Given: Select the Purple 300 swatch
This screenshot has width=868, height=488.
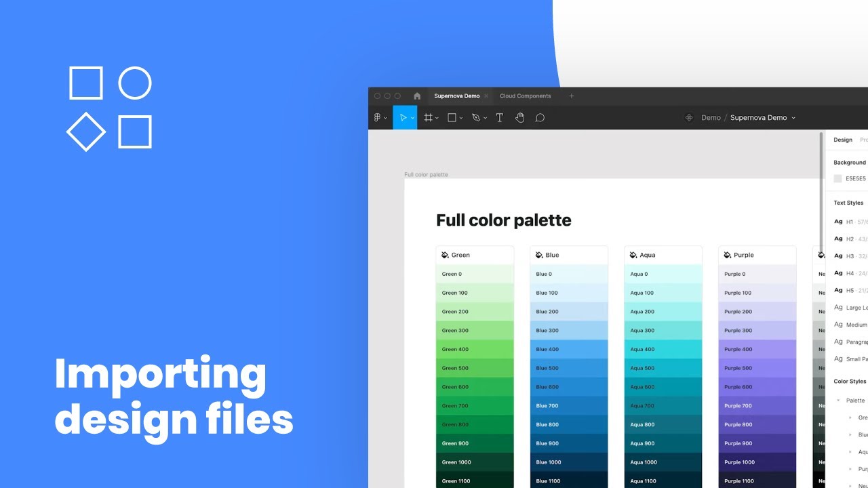Looking at the screenshot, I should tap(757, 331).
